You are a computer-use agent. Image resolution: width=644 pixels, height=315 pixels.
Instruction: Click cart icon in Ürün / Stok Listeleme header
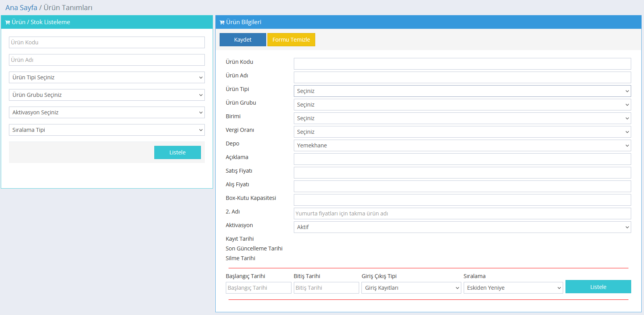coord(7,23)
